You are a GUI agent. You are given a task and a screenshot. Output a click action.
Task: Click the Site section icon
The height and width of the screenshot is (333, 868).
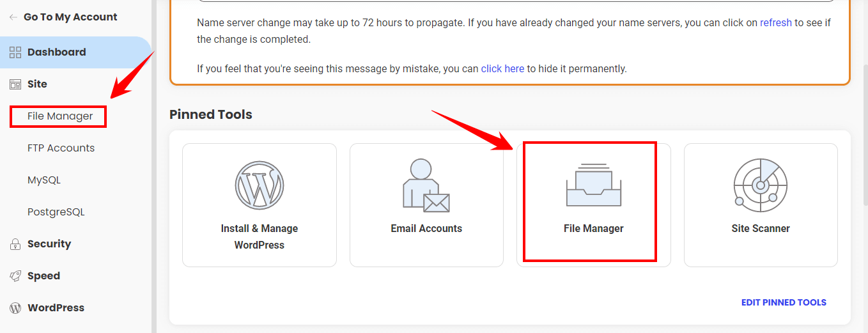pos(15,84)
